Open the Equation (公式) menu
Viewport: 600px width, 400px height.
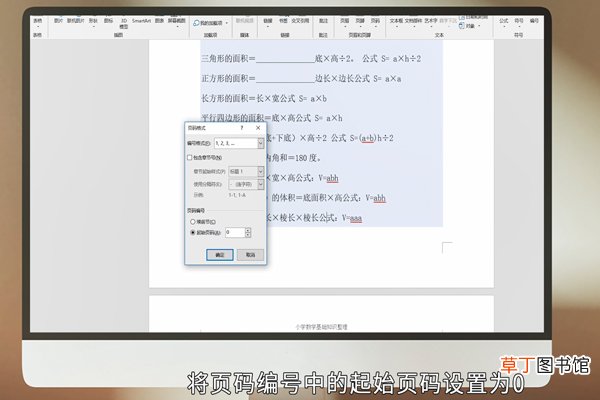click(504, 23)
